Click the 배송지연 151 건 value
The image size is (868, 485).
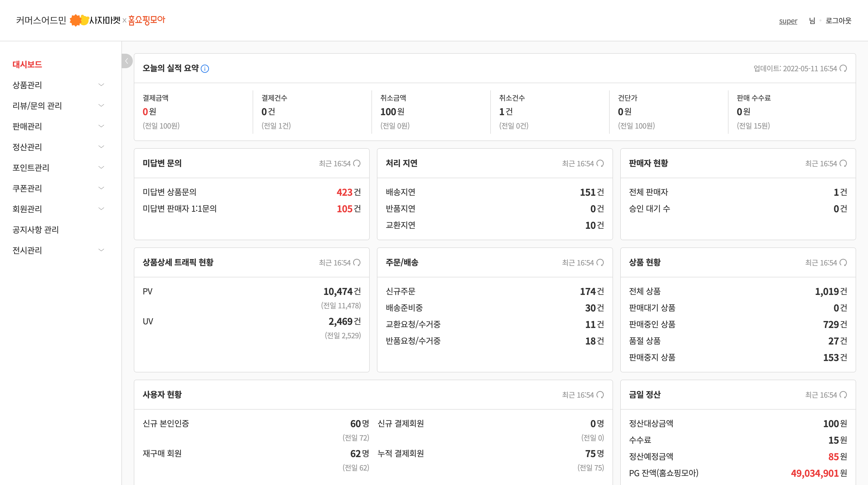[x=592, y=192]
